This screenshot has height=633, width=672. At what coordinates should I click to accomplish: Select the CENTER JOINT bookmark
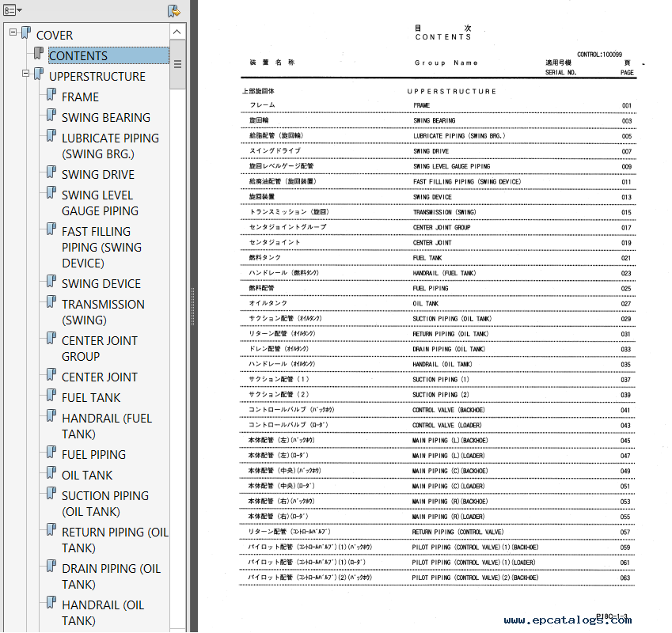click(100, 377)
